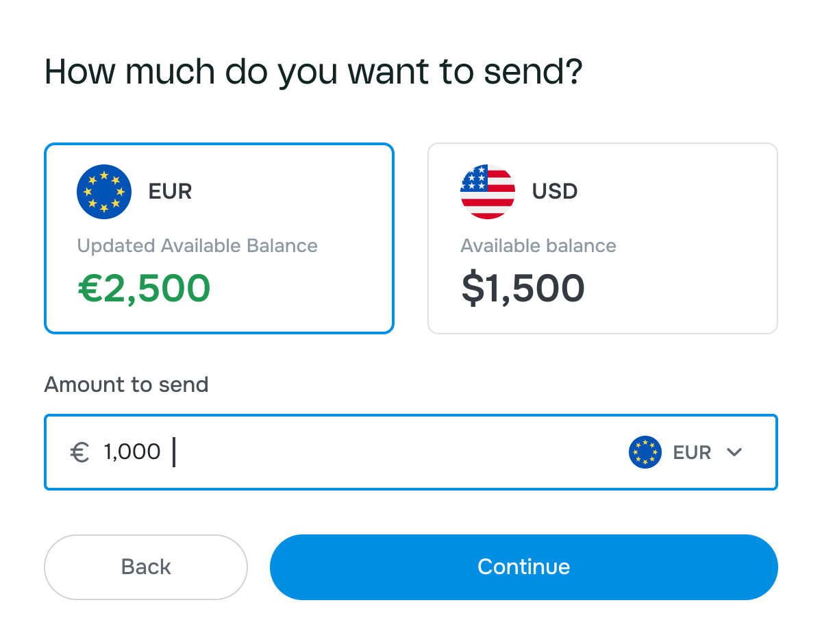The width and height of the screenshot is (822, 644).
Task: Click the small EU flag in currency selector
Action: pyautogui.click(x=645, y=452)
